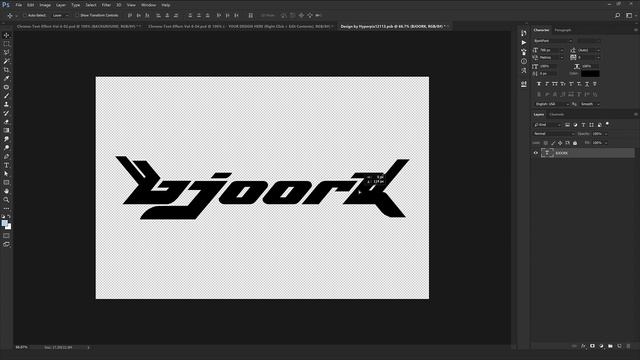Click the new group folder icon
Viewport: 640px width, 360px height.
tap(610, 346)
